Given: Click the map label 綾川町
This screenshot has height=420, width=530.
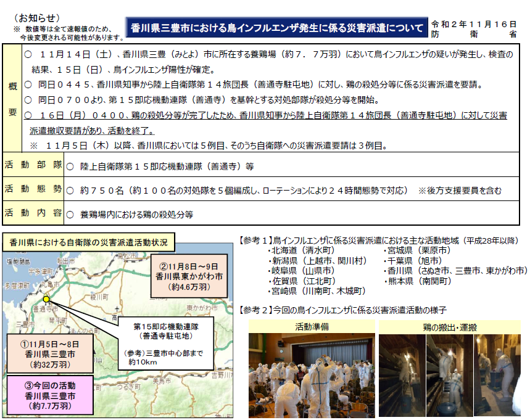Looking at the screenshot, I should click(x=99, y=297).
